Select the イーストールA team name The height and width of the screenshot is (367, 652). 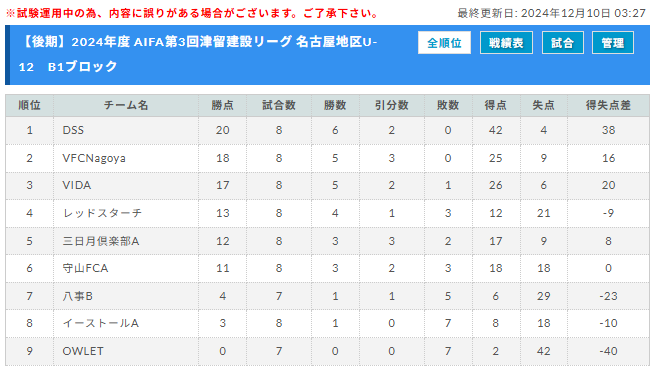(x=101, y=323)
